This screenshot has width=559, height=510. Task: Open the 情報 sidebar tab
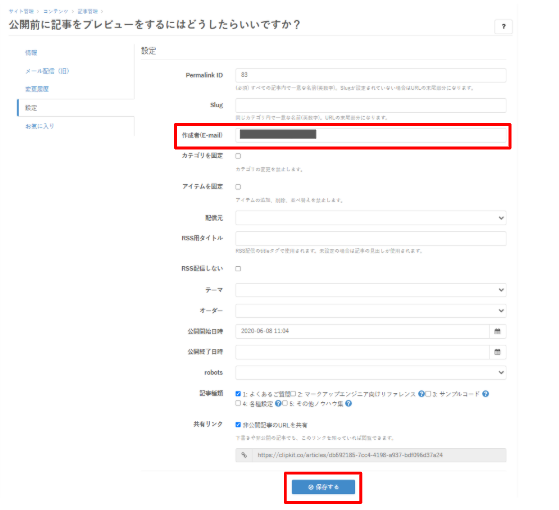(31, 53)
